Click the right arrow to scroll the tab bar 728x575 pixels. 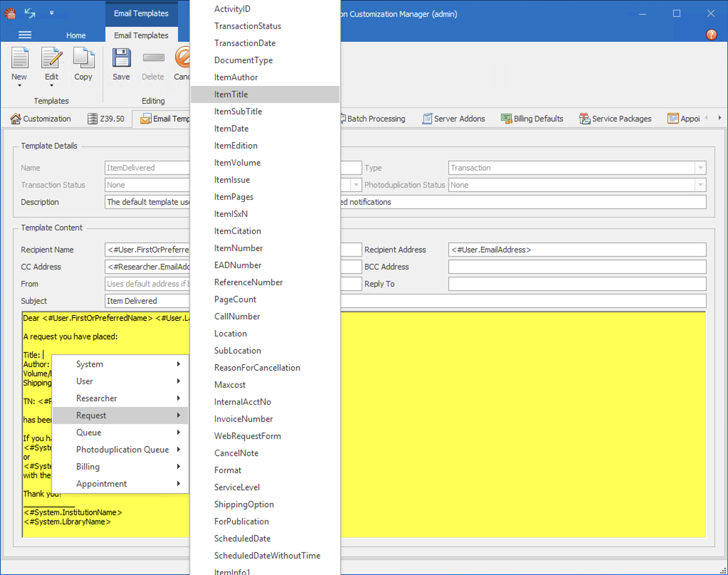721,117
